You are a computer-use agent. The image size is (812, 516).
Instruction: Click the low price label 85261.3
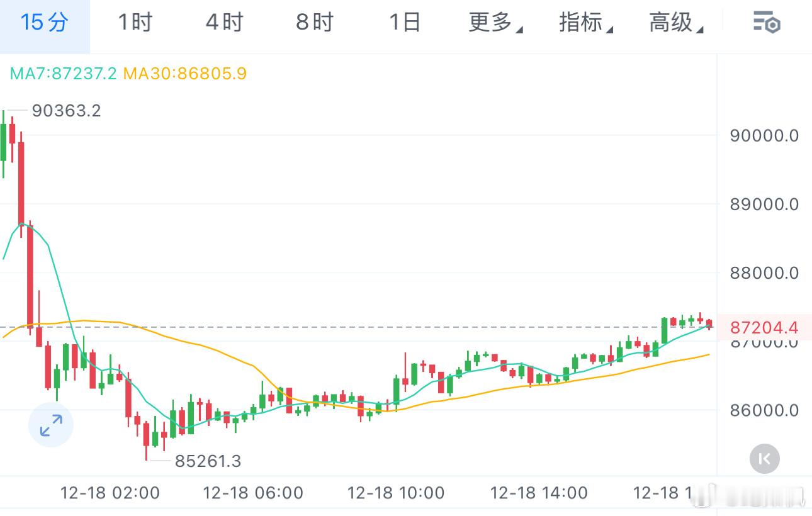click(209, 461)
